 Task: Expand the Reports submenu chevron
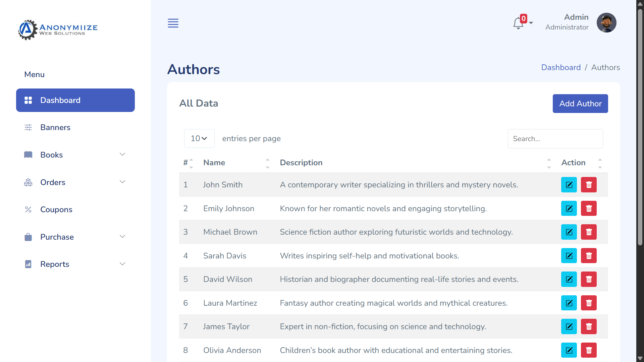pos(122,264)
